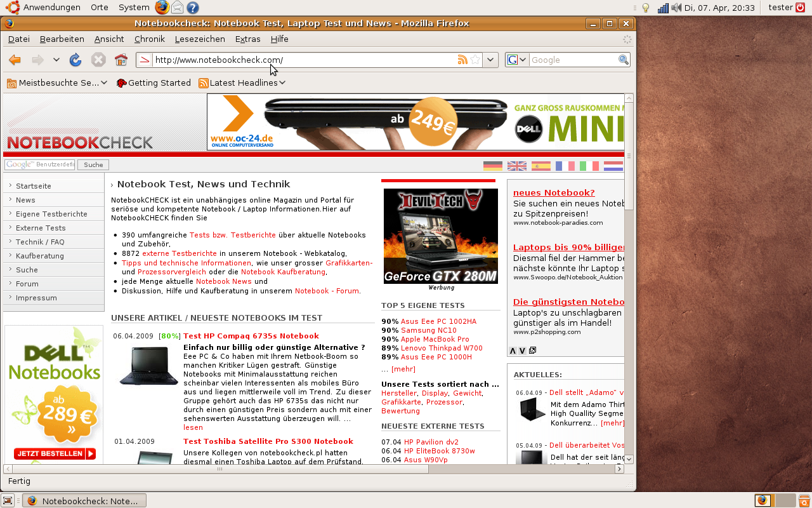Open the search engine selector dropdown
812x508 pixels.
pyautogui.click(x=517, y=60)
